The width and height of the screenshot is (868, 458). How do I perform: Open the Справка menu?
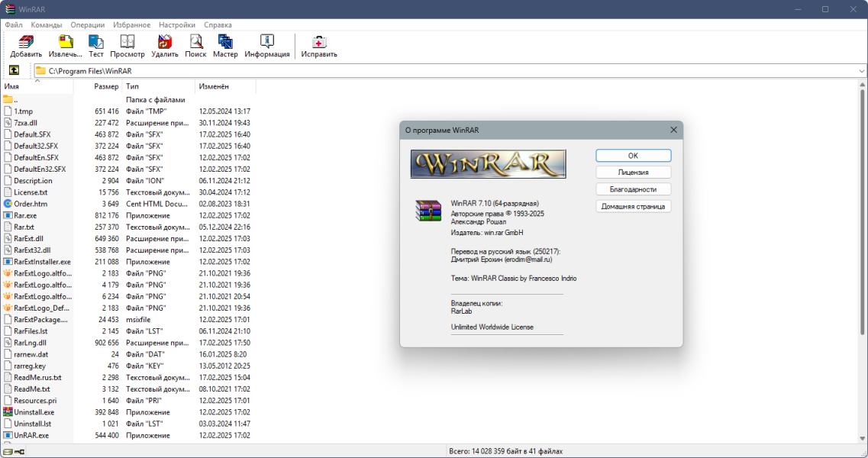point(218,25)
